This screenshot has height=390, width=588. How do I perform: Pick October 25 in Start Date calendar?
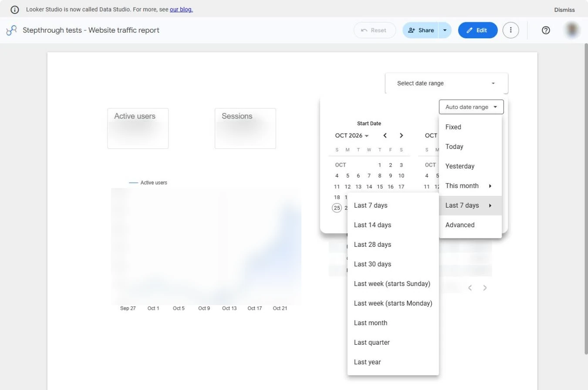pyautogui.click(x=337, y=208)
